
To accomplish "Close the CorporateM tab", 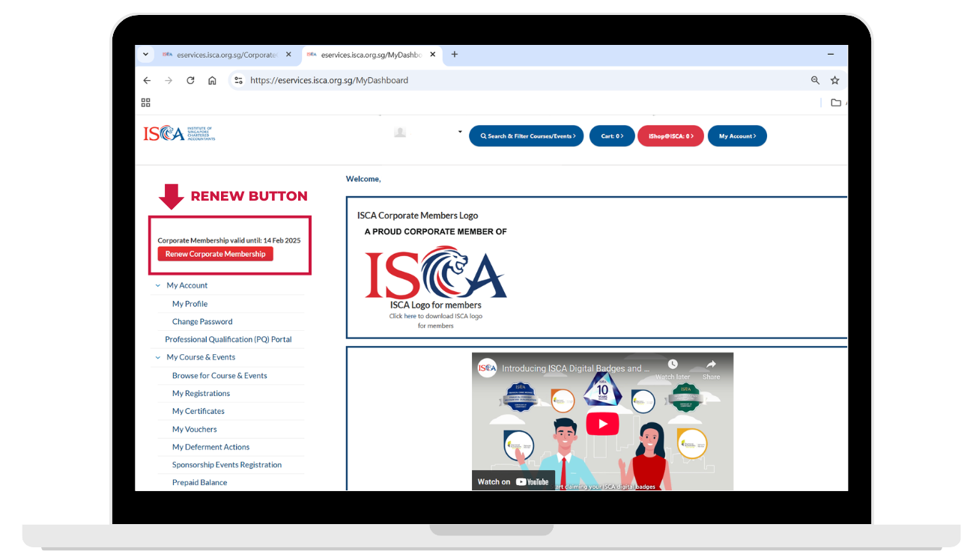I will [288, 55].
